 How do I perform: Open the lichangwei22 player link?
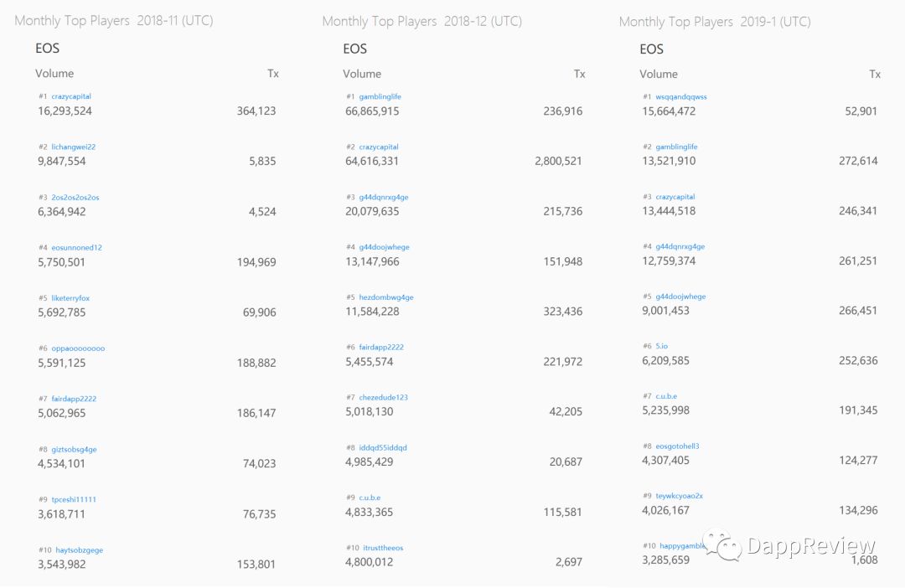click(x=73, y=147)
